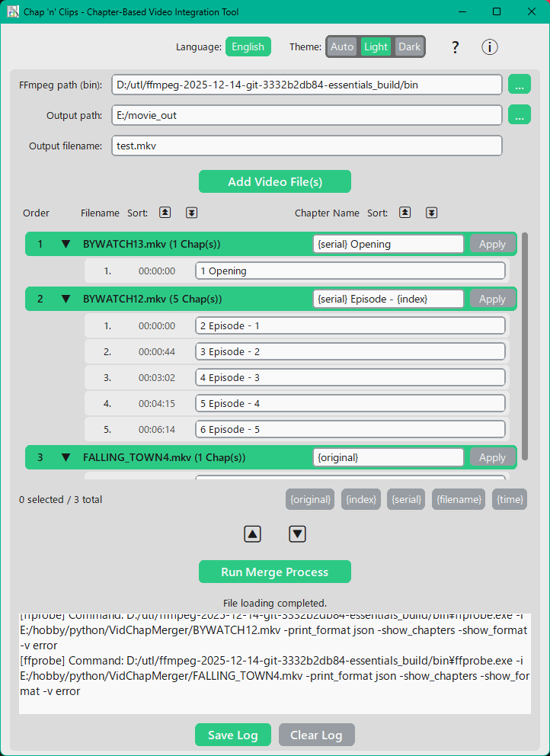The image size is (550, 756).
Task: Apply template to BYWATCH13.mkv chapters
Action: (x=492, y=244)
